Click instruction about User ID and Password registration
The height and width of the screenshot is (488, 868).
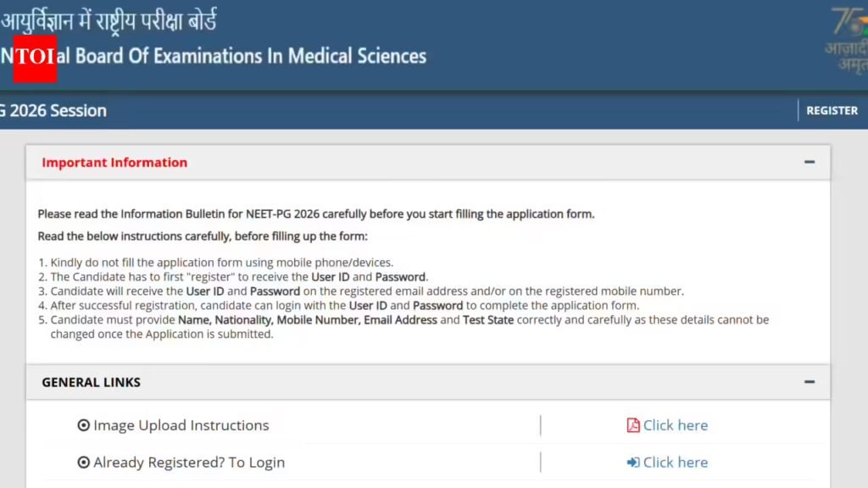point(239,277)
